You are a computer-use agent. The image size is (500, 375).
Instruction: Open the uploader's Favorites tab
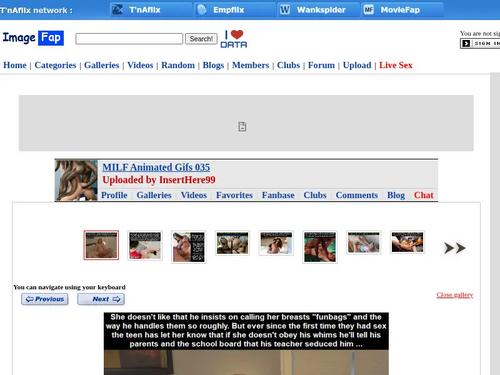234,195
